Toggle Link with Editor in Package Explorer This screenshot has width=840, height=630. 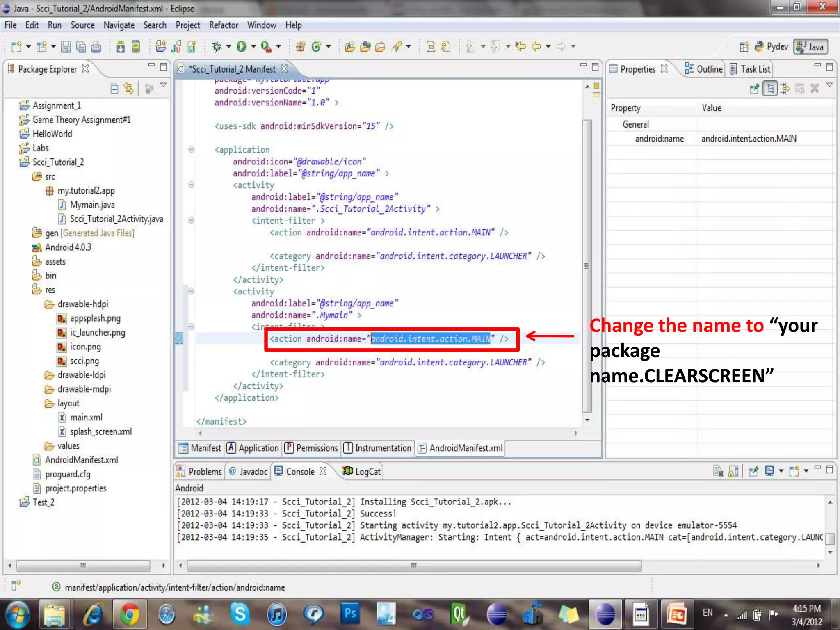point(129,88)
